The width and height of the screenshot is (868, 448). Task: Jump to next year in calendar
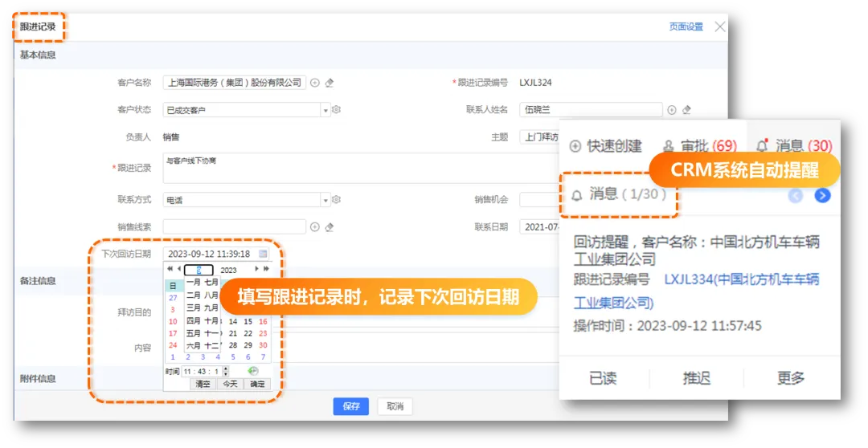pyautogui.click(x=266, y=270)
